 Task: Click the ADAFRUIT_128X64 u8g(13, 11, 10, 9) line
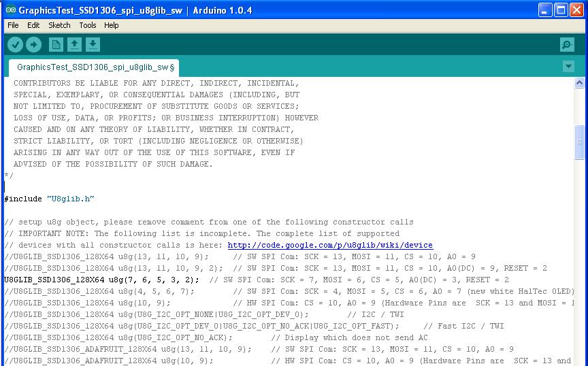point(259,350)
